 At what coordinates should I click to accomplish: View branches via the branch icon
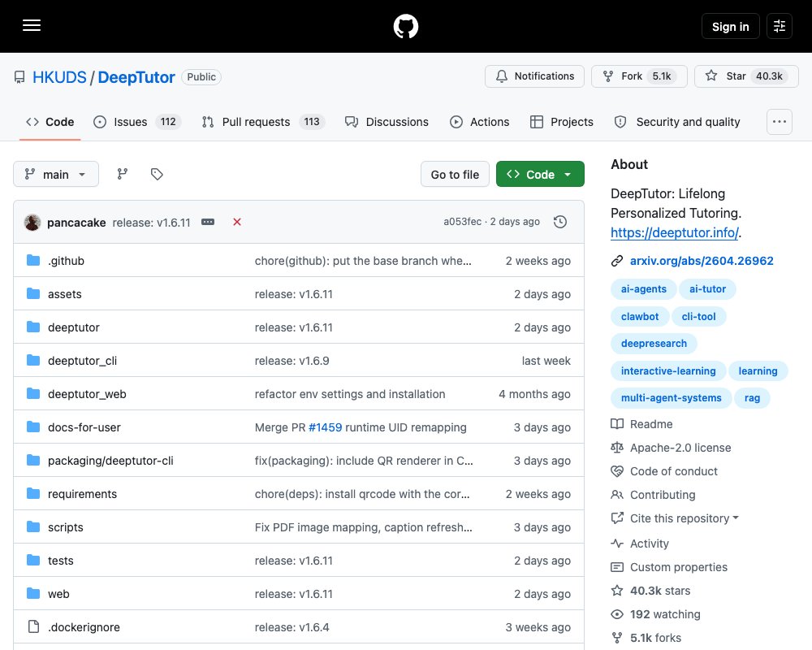click(x=123, y=174)
